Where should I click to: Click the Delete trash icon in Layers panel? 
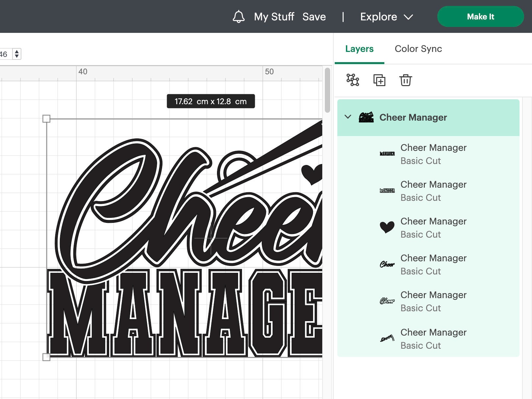[x=405, y=80]
